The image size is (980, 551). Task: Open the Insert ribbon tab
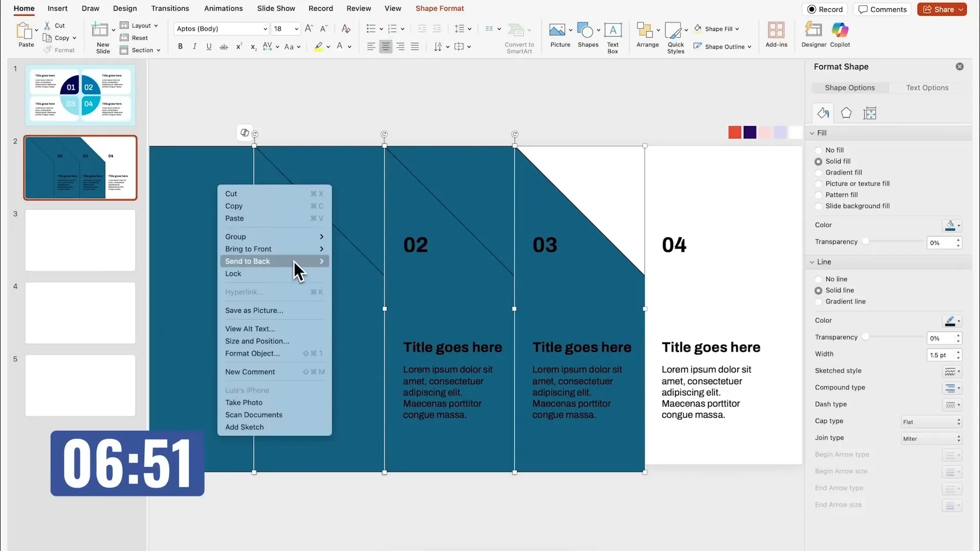point(58,8)
